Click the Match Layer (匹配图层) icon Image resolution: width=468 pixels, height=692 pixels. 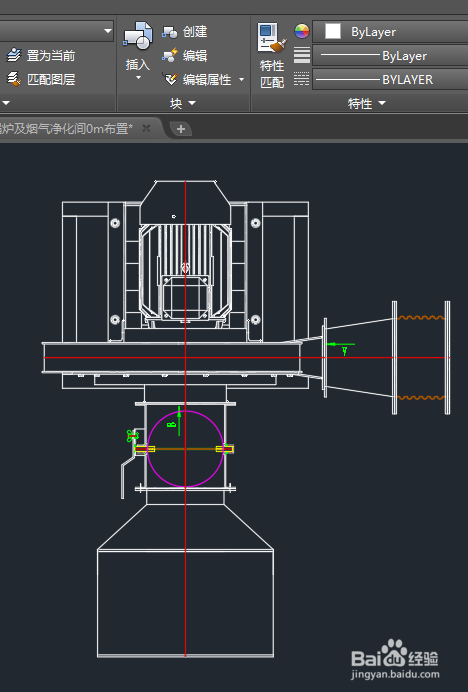pyautogui.click(x=14, y=79)
